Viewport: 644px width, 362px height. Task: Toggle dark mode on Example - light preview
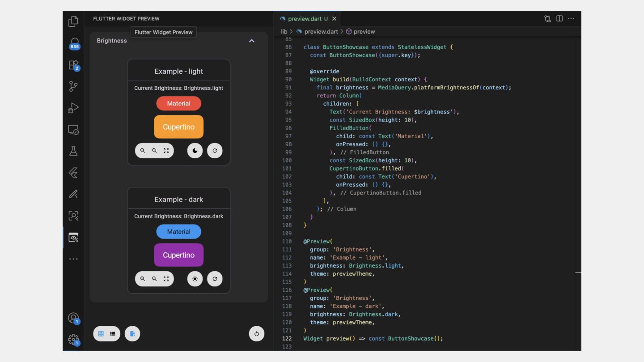pyautogui.click(x=195, y=151)
